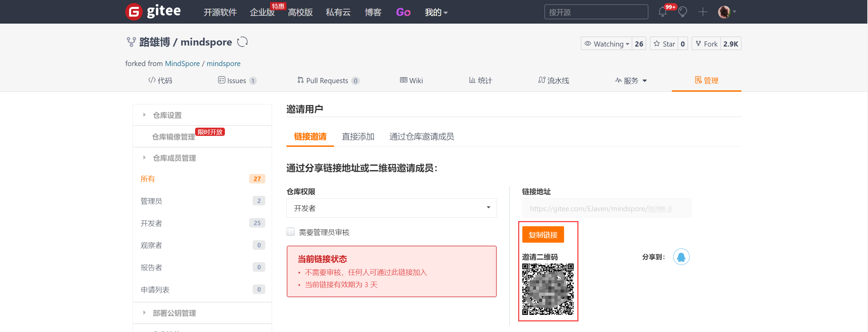The width and height of the screenshot is (868, 332).
Task: Open the Watching dropdown
Action: (606, 43)
